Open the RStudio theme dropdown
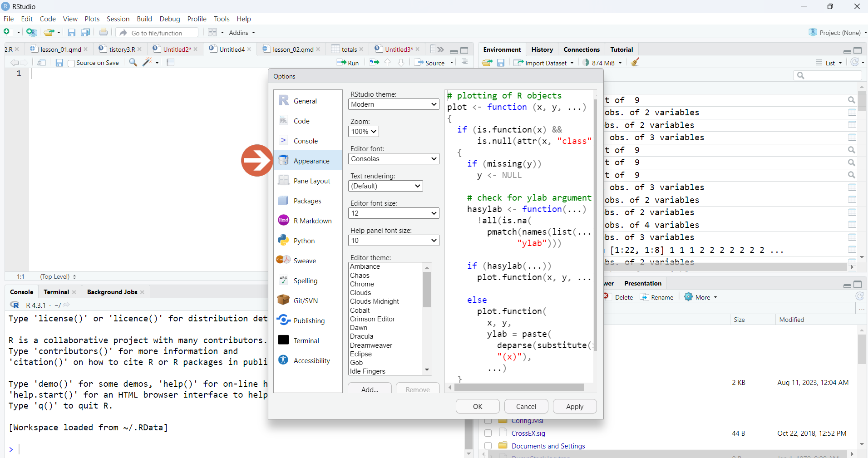 click(x=394, y=104)
